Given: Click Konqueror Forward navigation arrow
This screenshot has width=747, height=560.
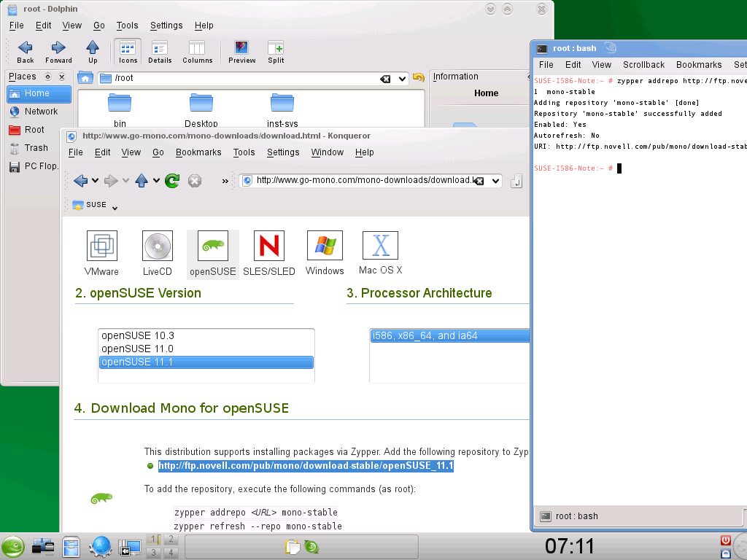Looking at the screenshot, I should coord(111,181).
